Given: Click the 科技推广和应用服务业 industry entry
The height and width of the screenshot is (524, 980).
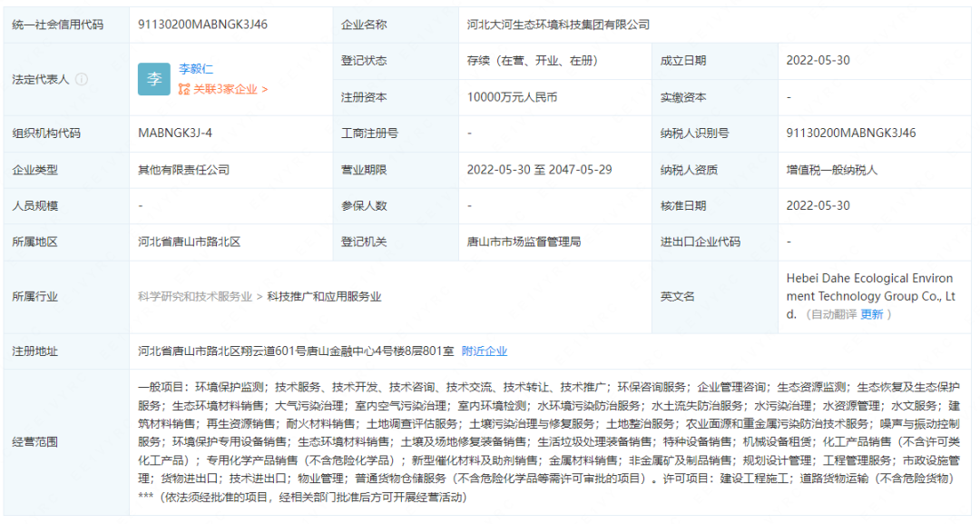Looking at the screenshot, I should click(324, 296).
